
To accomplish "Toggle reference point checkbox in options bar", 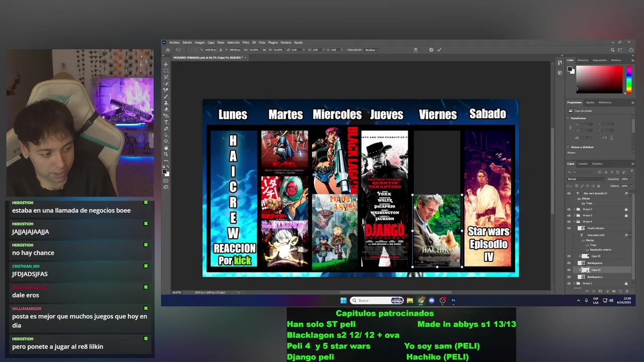I will pyautogui.click(x=190, y=50).
